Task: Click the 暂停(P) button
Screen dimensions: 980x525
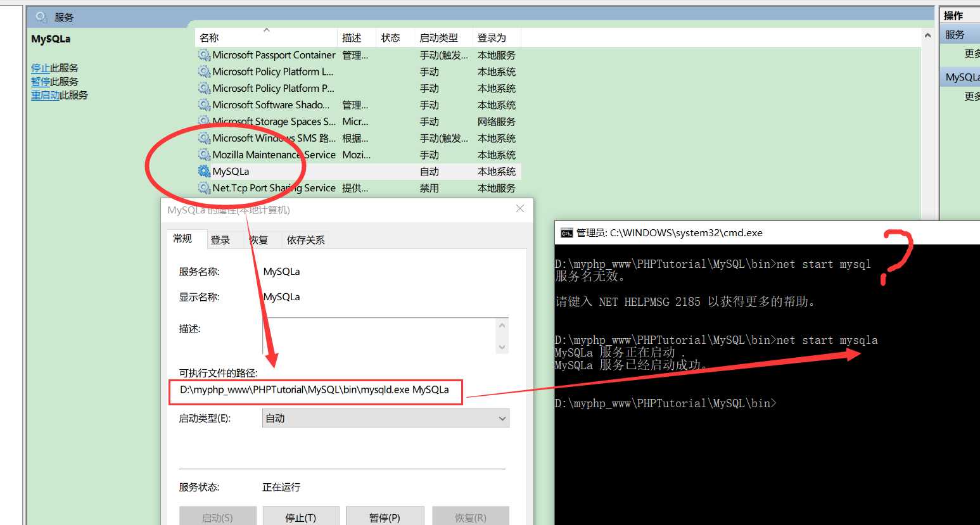Action: tap(385, 517)
